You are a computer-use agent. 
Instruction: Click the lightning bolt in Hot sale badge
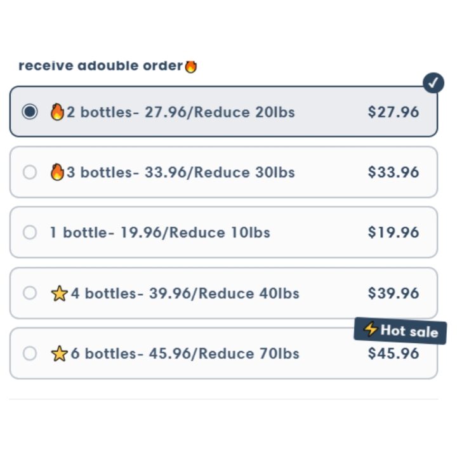tap(371, 329)
